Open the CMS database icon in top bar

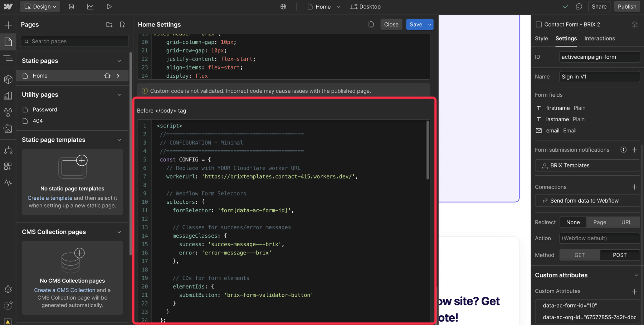tap(71, 6)
